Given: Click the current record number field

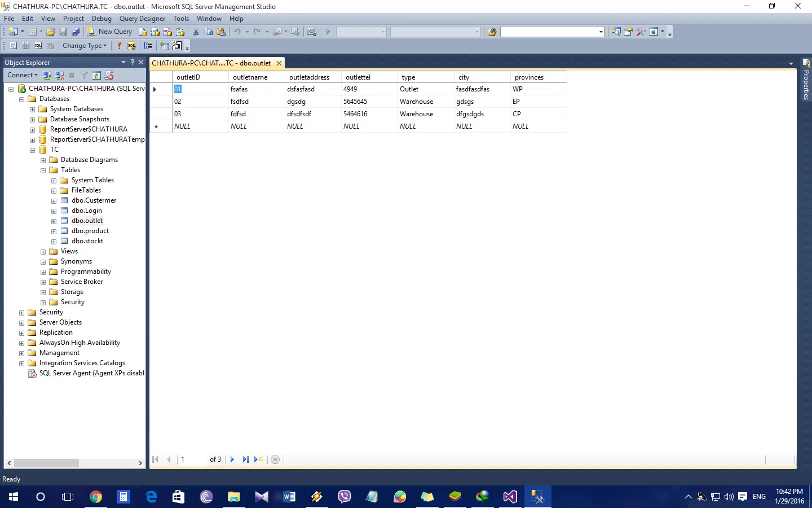Looking at the screenshot, I should point(193,459).
